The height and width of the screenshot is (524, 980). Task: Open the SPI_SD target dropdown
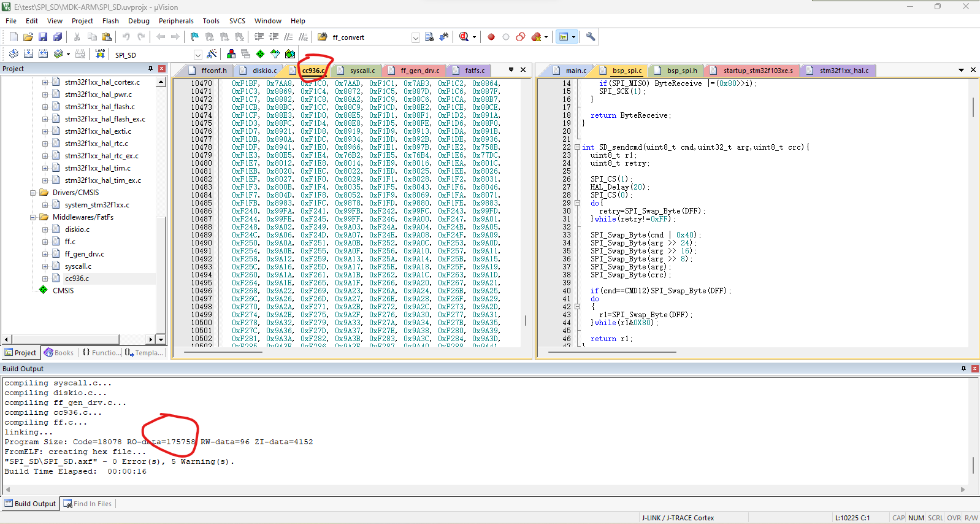[x=197, y=55]
